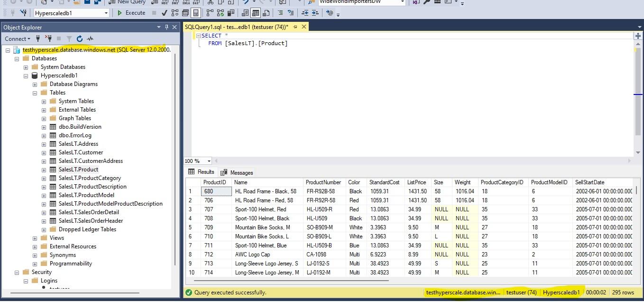Expand the System Databases folder

point(26,67)
